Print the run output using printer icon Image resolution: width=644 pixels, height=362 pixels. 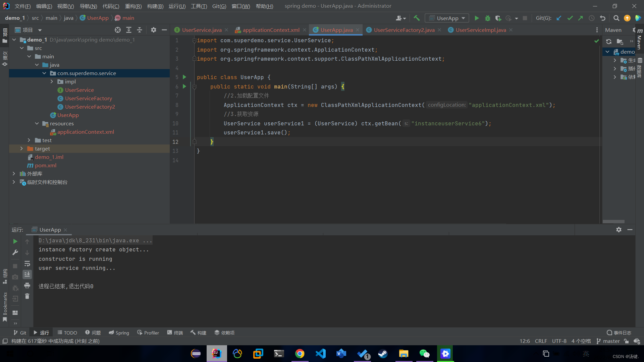pos(27,286)
